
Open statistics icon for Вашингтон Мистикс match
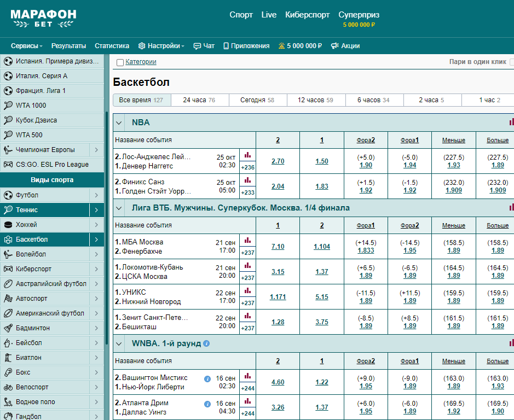click(247, 376)
